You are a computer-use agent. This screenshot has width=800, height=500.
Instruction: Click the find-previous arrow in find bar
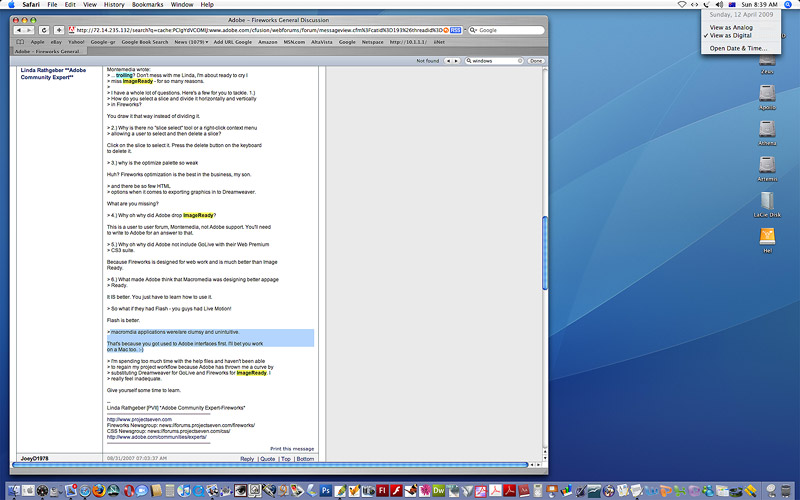pos(448,61)
